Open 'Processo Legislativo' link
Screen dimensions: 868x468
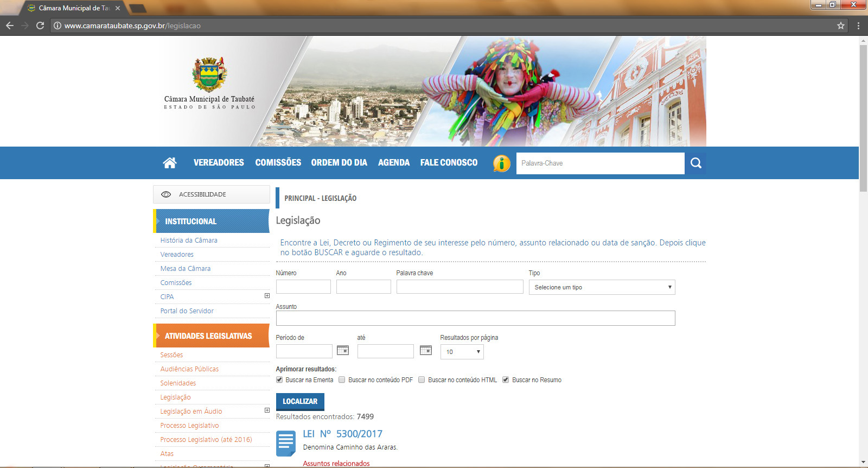[x=189, y=425]
